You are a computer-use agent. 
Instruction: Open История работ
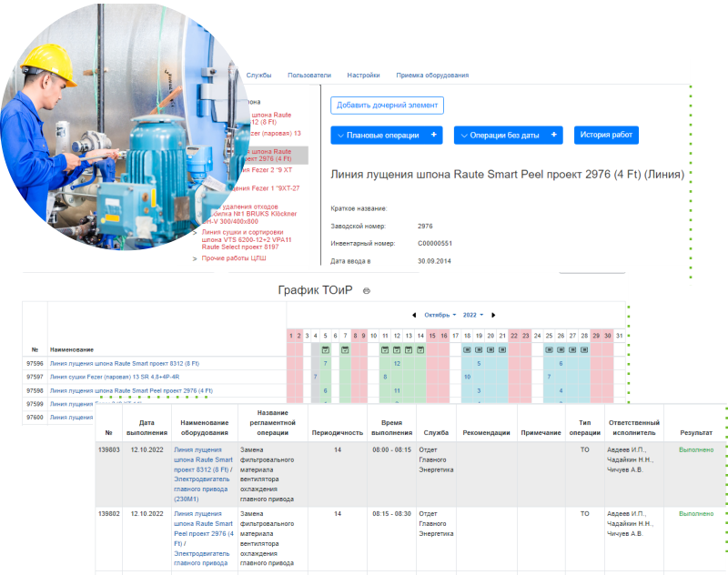(x=606, y=135)
